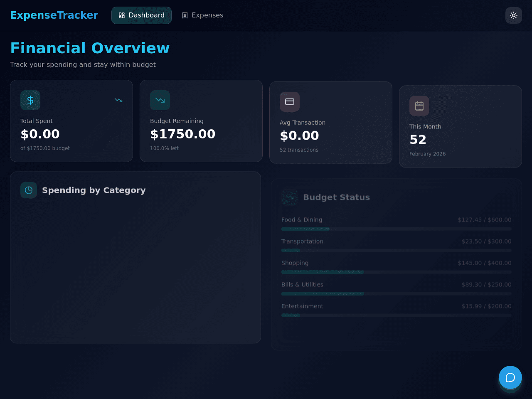Click the '$127.45 / $600.00' amount

(x=485, y=220)
